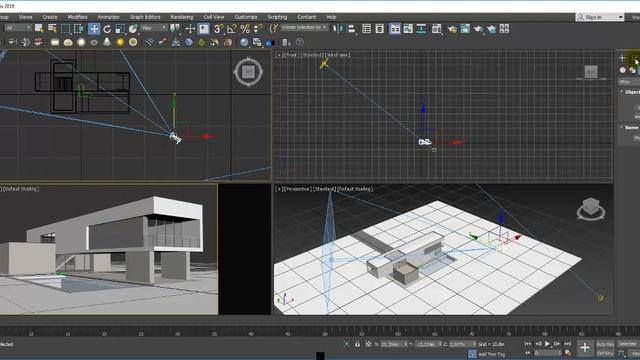Toggle the Auto Key button

point(605,344)
